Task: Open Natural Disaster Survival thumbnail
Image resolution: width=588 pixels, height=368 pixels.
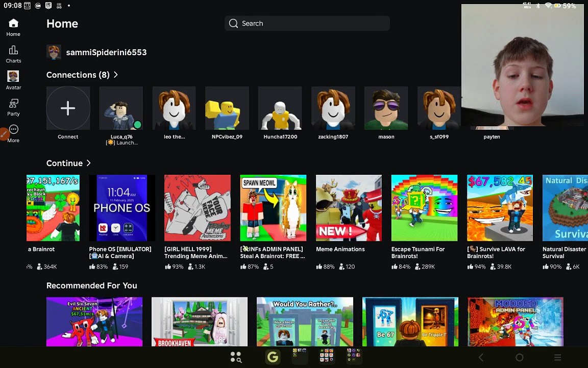Action: click(x=565, y=208)
